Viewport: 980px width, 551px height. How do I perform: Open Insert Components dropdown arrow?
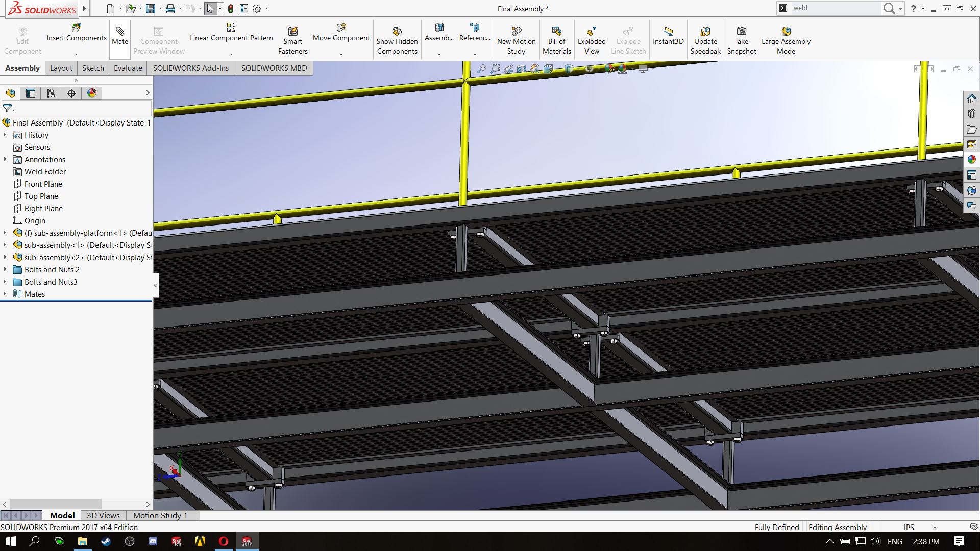(76, 54)
